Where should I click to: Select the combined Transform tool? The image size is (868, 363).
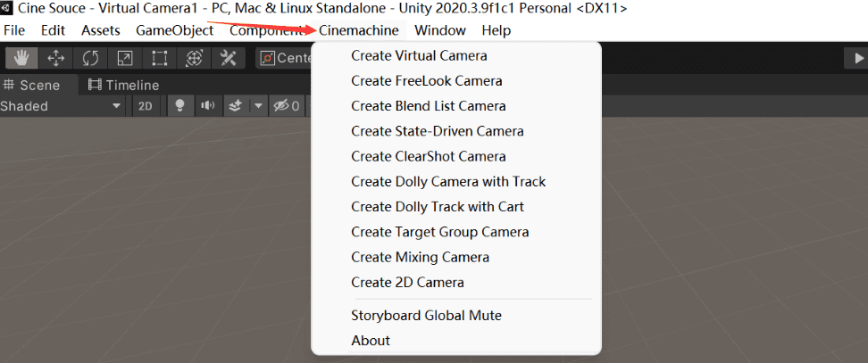pyautogui.click(x=194, y=58)
